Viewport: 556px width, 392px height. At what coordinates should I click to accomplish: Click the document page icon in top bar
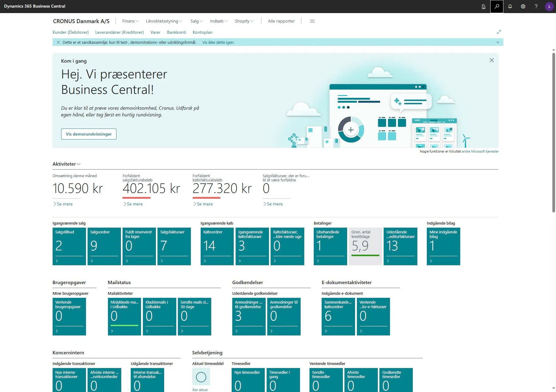[484, 6]
